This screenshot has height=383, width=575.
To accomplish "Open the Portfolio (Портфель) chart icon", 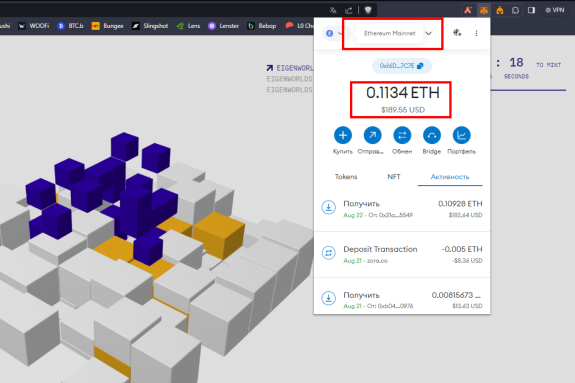I will 461,135.
